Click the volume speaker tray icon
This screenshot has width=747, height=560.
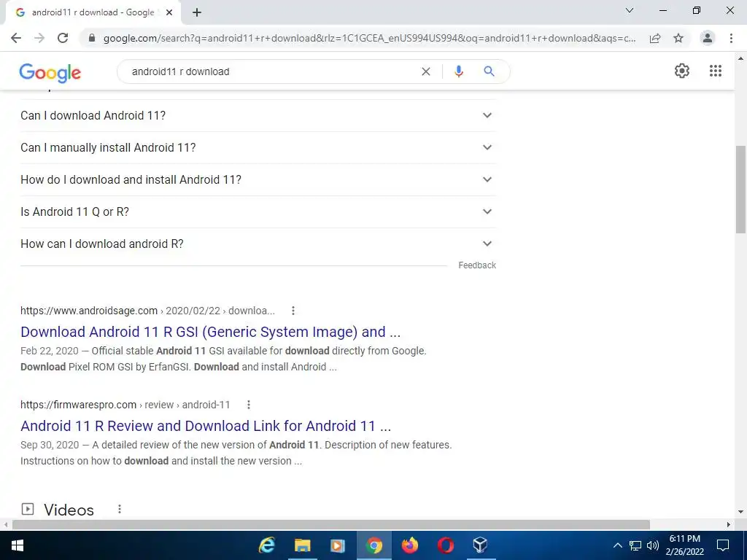coord(653,545)
